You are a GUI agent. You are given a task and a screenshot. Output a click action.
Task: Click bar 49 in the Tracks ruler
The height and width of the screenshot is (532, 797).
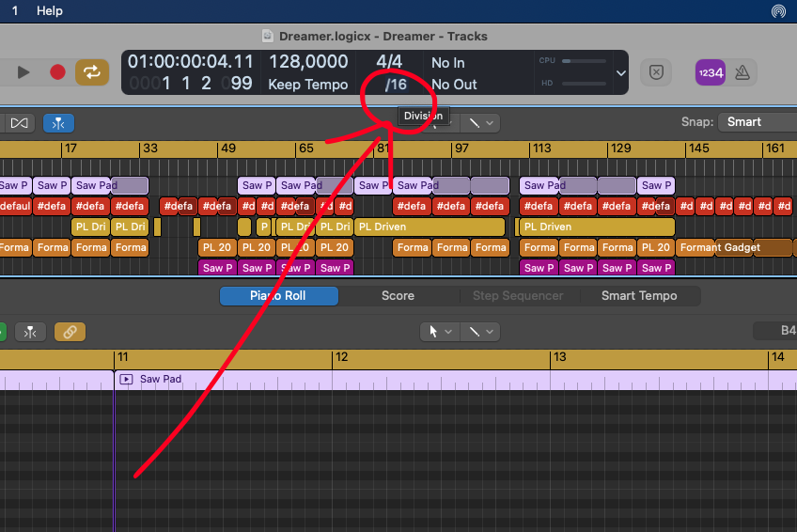tap(228, 149)
